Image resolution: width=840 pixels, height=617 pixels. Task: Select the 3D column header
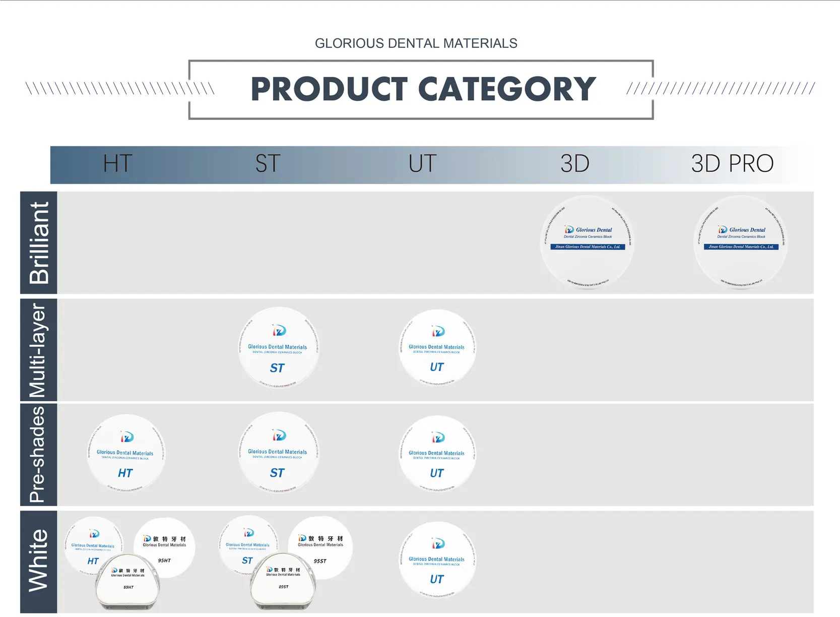tap(575, 164)
